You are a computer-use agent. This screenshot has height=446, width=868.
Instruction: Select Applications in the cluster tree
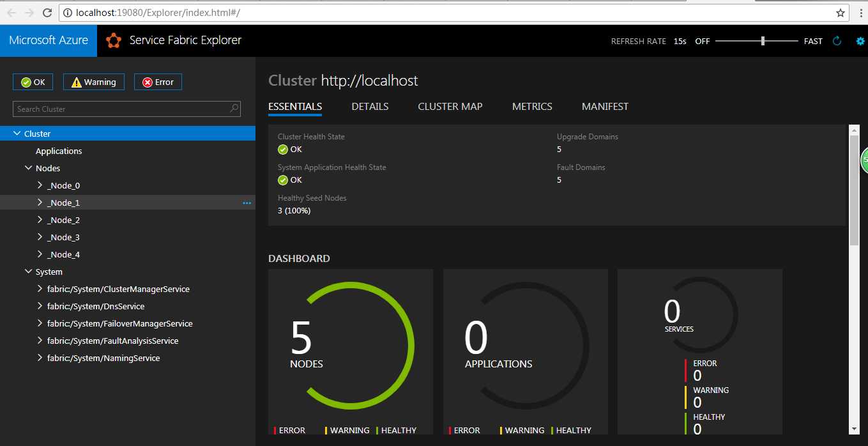(x=59, y=151)
